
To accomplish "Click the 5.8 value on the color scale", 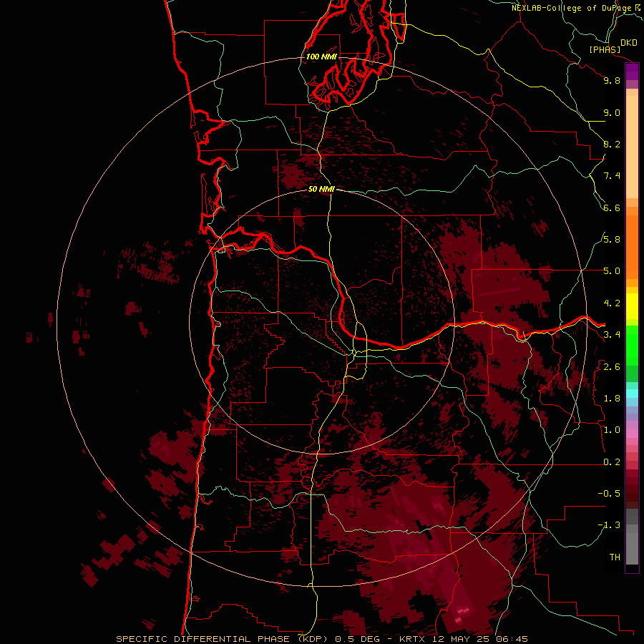I will pos(612,240).
